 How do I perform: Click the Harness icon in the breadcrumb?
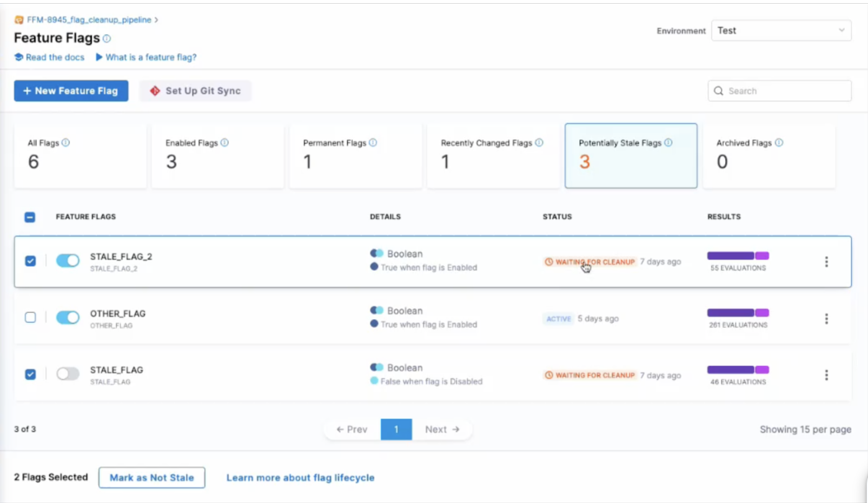pyautogui.click(x=18, y=19)
